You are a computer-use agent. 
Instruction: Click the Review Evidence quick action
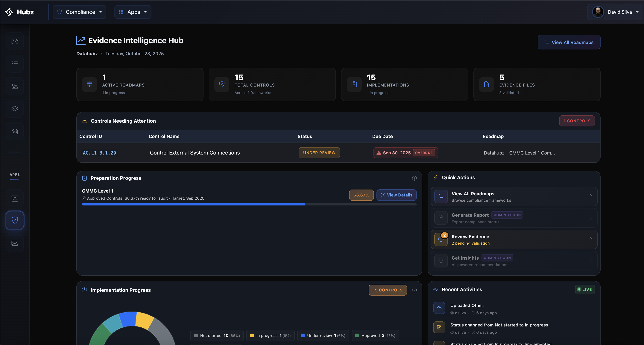pyautogui.click(x=514, y=239)
